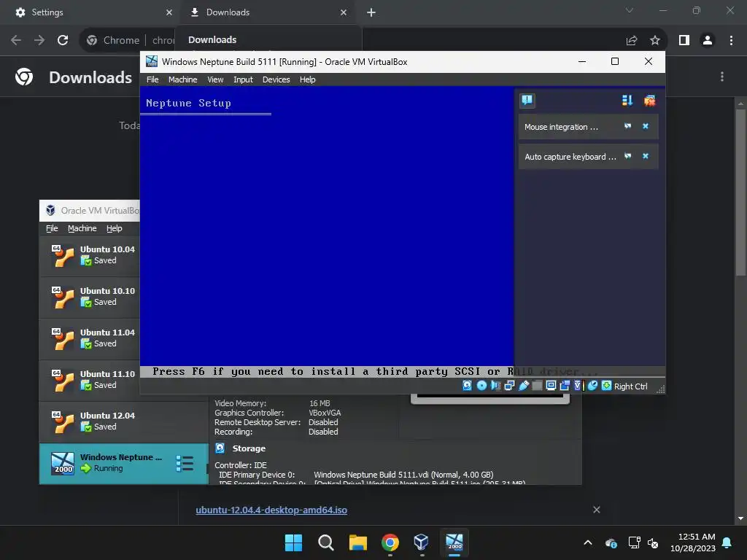The width and height of the screenshot is (747, 560).
Task: Open the Machine menu of the Neptune VM window
Action: click(x=182, y=79)
